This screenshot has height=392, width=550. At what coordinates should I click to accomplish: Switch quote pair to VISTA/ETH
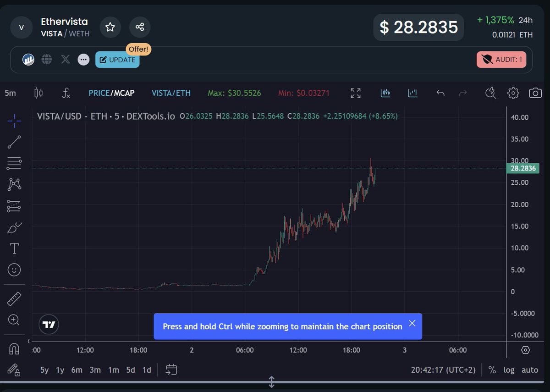pos(171,93)
